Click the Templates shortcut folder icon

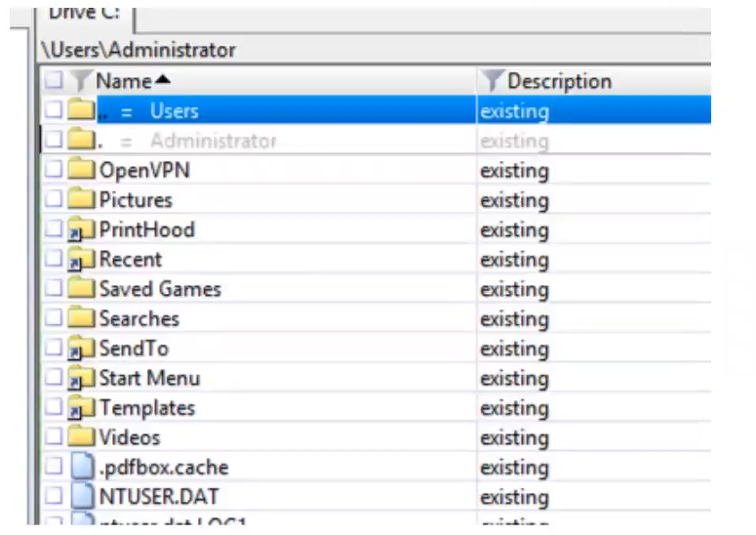coord(81,408)
